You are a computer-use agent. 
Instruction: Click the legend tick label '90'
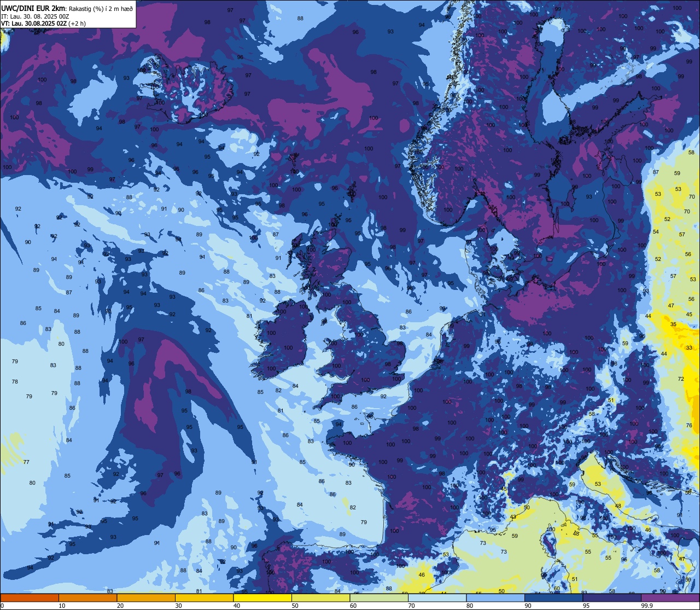click(528, 606)
